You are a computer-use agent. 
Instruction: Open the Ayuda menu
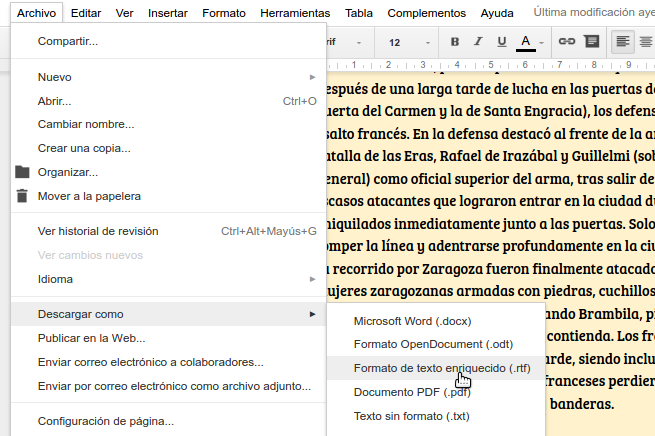(x=497, y=13)
